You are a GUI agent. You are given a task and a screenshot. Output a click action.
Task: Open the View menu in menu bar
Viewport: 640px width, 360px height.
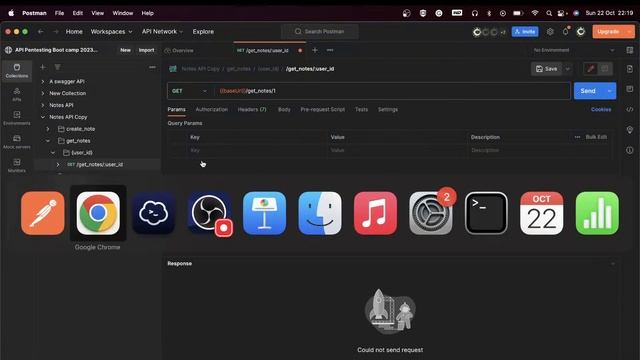[x=97, y=13]
